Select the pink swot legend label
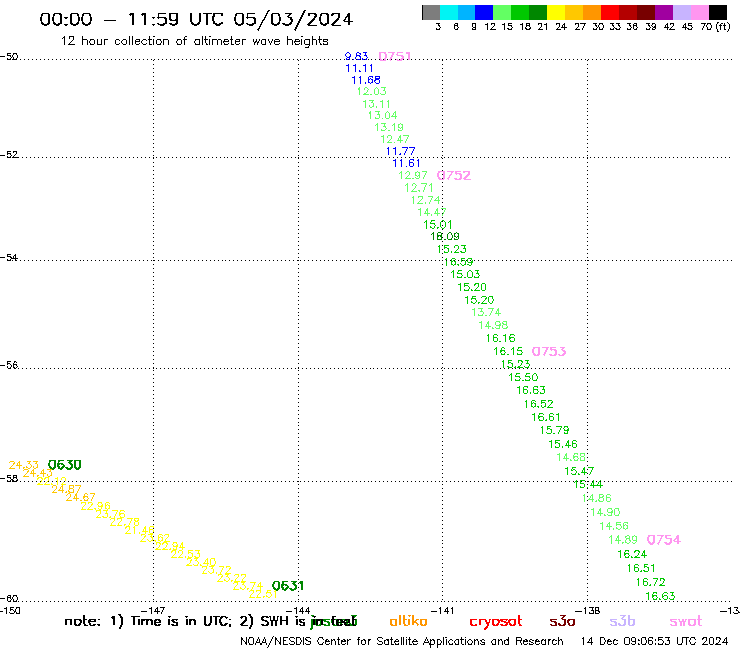The image size is (740, 650). click(x=686, y=622)
